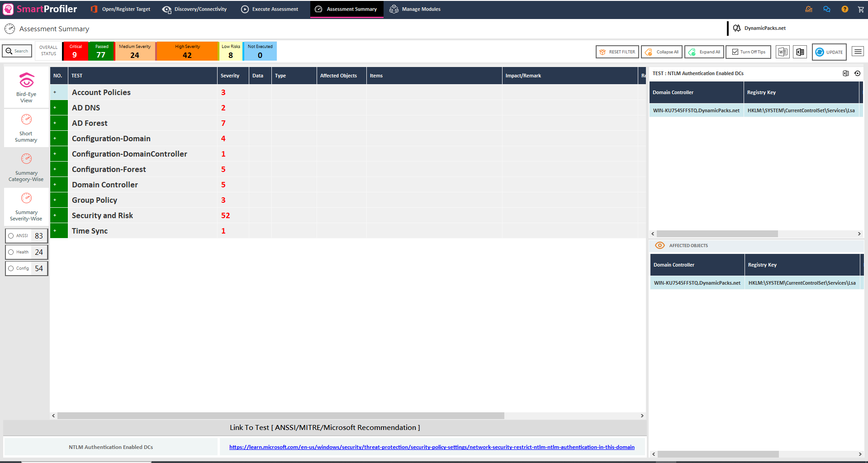This screenshot has width=868, height=463.
Task: Click the forest icon beside DynamicPacks.net
Action: pos(737,28)
